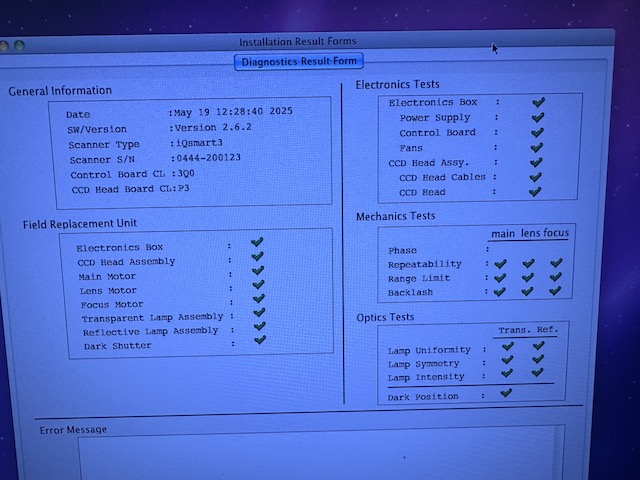Click the Backlash checkmark in the focus column

(x=556, y=292)
